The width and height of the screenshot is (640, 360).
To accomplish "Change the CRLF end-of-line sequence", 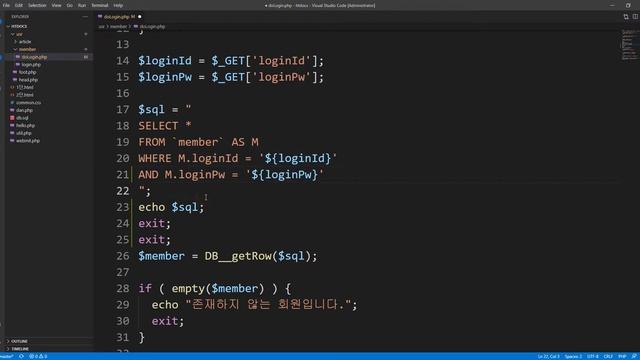I will point(608,356).
